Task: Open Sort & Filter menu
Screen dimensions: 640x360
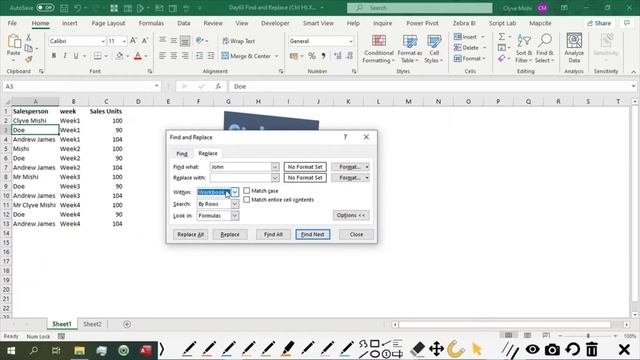Action: 524,49
